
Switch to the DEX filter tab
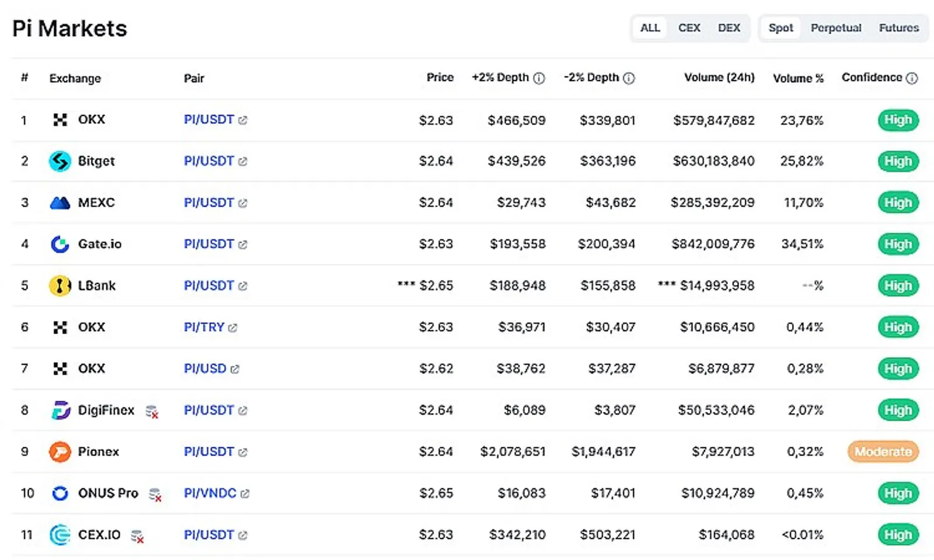[x=729, y=28]
